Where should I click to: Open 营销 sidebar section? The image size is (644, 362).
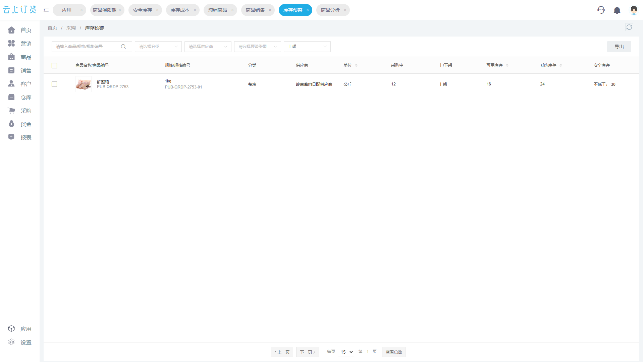click(20, 44)
